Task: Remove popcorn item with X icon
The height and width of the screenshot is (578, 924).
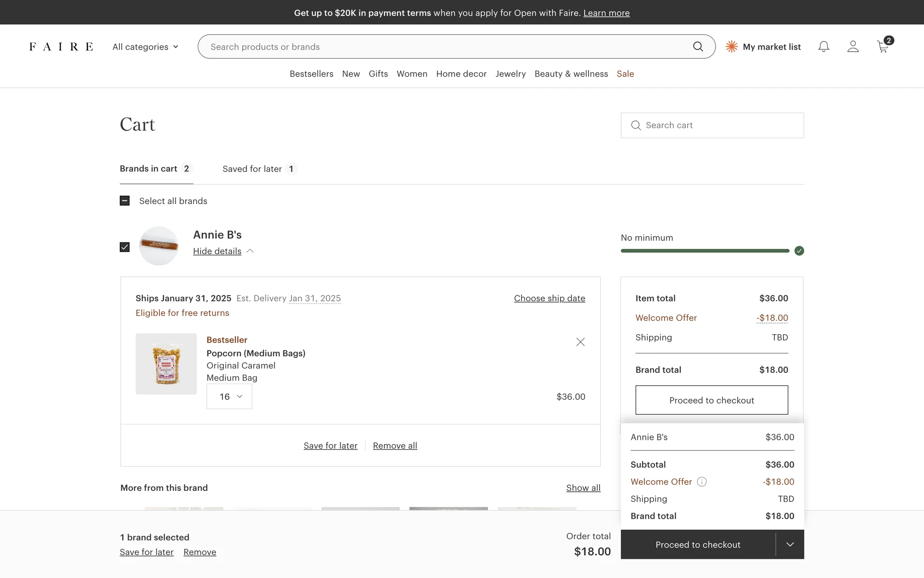Action: pos(580,342)
